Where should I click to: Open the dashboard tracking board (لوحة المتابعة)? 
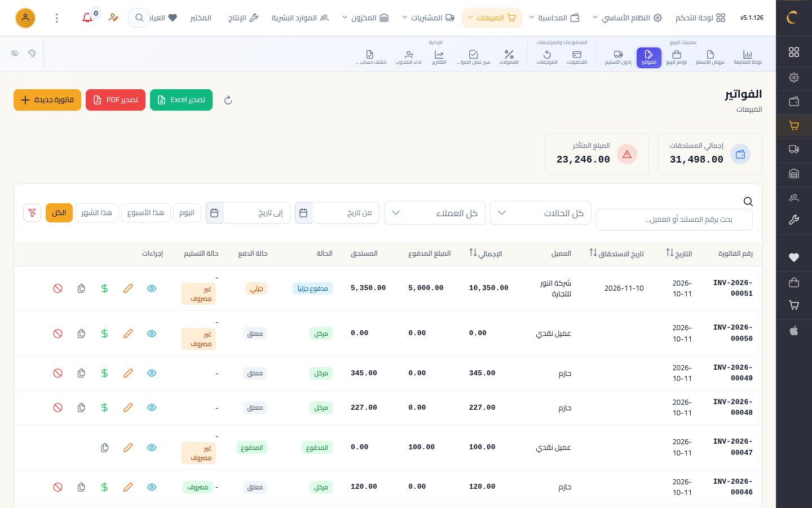click(x=747, y=58)
